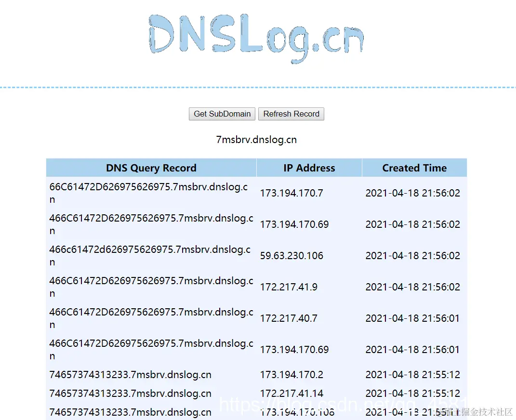Select the created time in the 172.217.41.9 row

tap(413, 287)
